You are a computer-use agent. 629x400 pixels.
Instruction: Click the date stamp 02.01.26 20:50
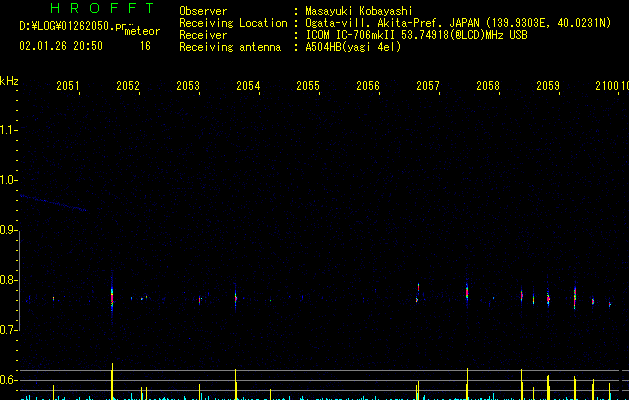coord(61,46)
